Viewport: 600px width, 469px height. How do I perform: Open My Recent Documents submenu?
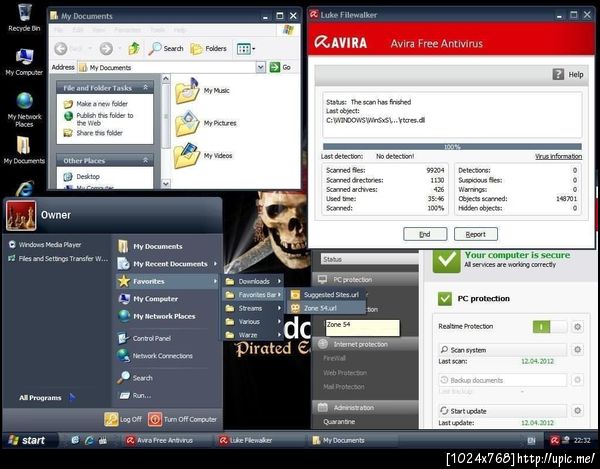(x=167, y=264)
